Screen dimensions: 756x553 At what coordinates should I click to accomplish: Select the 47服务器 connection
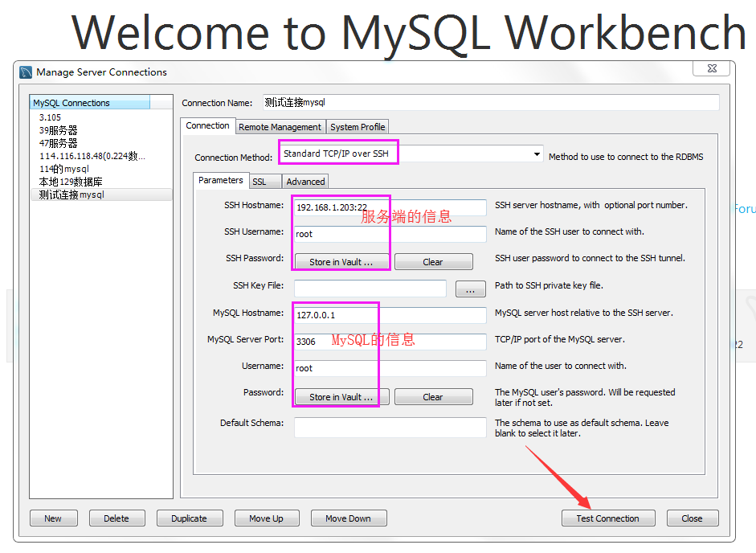(x=101, y=143)
